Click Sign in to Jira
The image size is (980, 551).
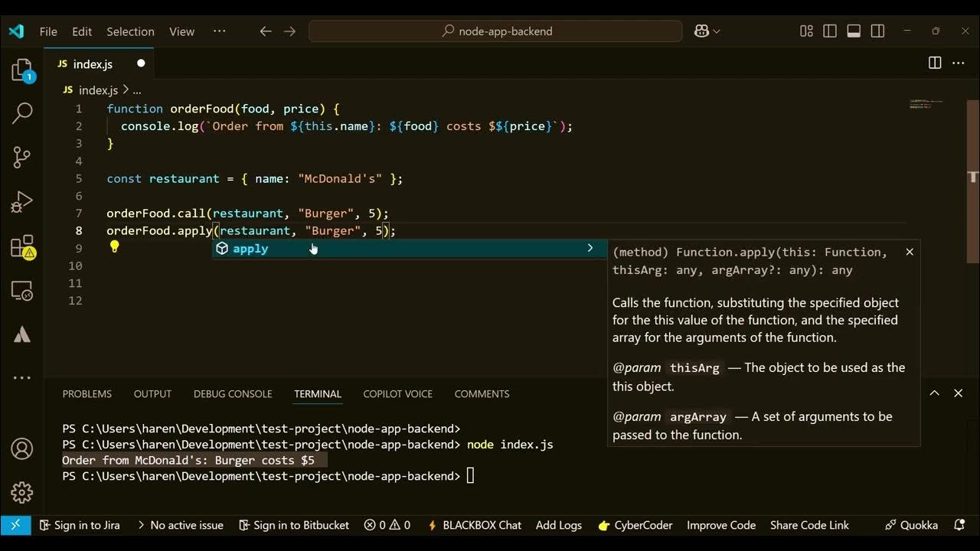pyautogui.click(x=80, y=525)
